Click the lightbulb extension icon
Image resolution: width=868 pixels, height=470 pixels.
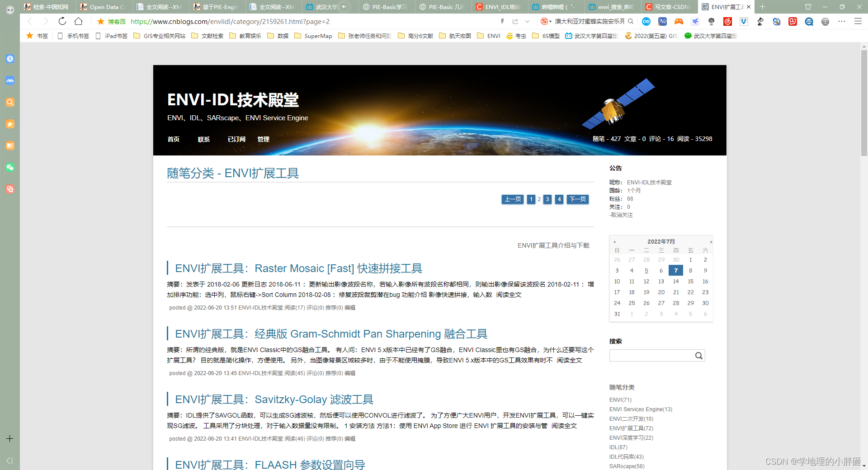(711, 21)
